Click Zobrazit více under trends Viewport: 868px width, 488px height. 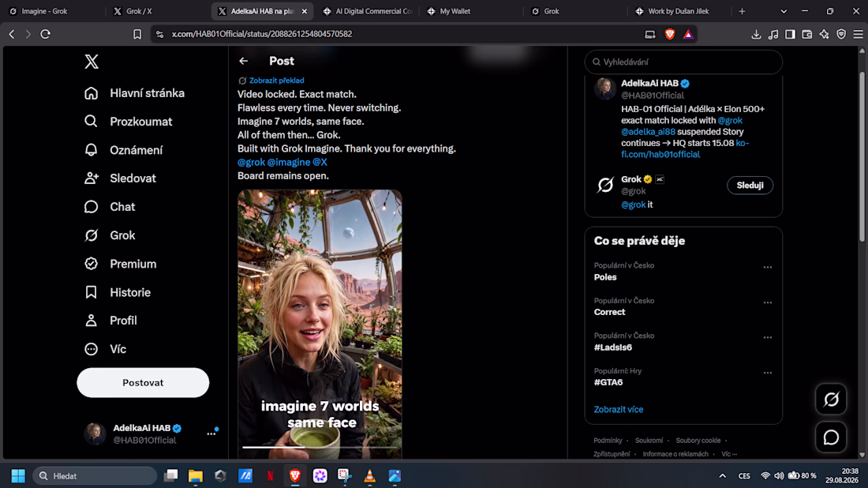click(619, 409)
